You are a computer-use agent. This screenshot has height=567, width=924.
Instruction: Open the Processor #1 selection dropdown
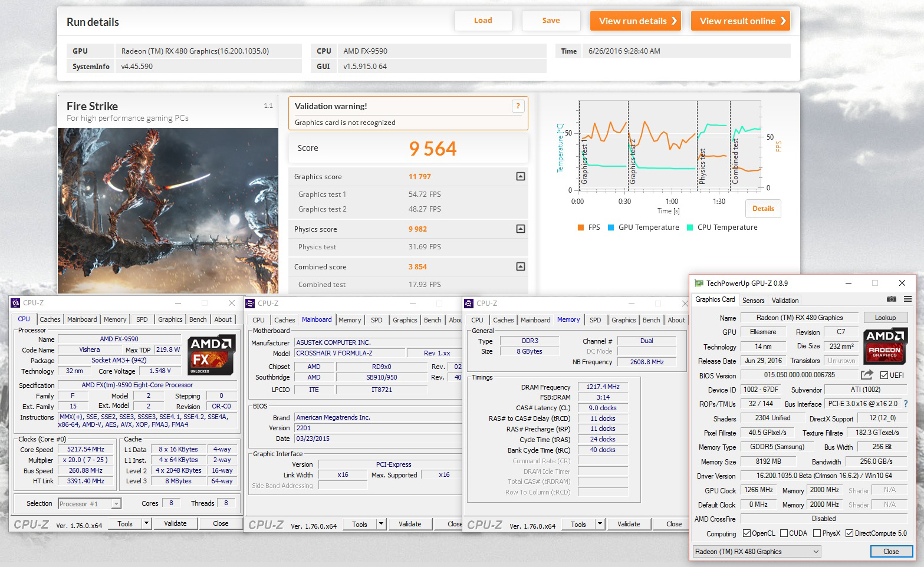(x=90, y=504)
